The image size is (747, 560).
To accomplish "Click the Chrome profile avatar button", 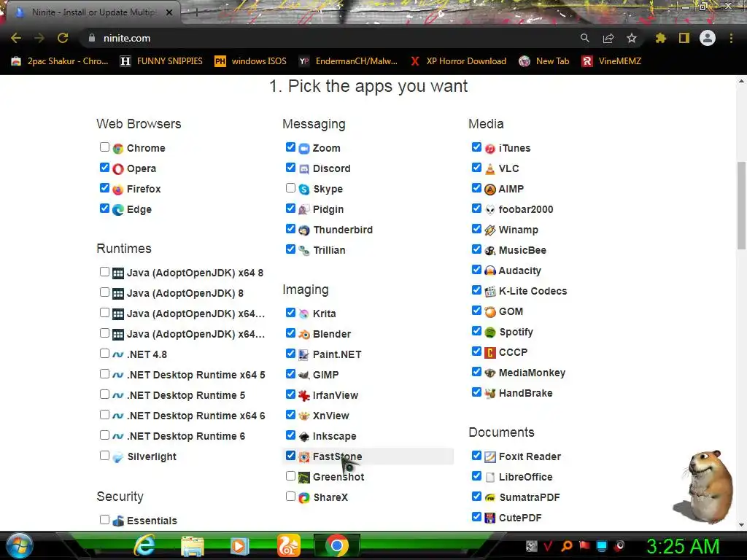I will 708,38.
